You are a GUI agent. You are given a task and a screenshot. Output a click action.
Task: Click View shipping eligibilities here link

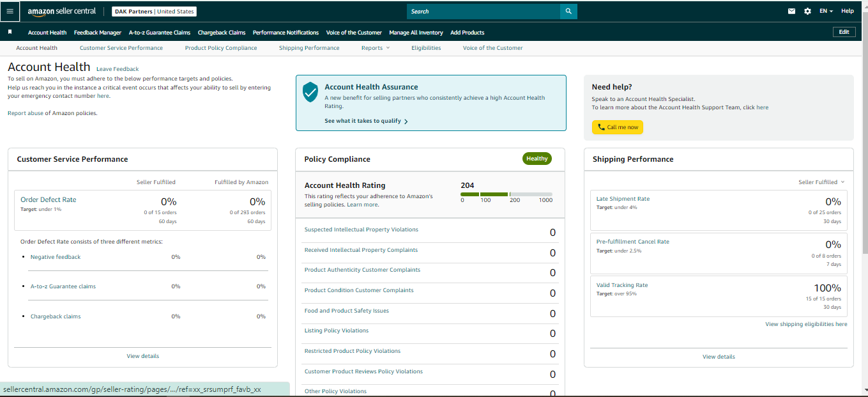click(x=806, y=324)
